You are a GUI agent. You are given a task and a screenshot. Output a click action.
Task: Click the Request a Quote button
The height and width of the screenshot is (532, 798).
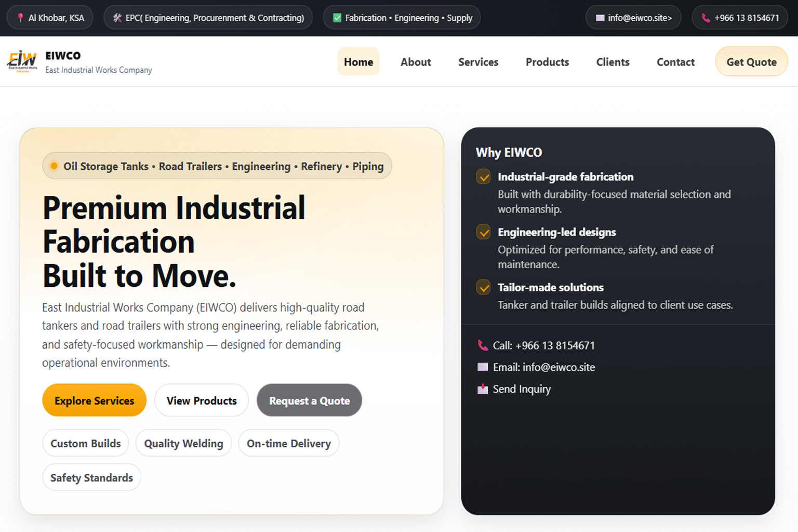tap(309, 401)
